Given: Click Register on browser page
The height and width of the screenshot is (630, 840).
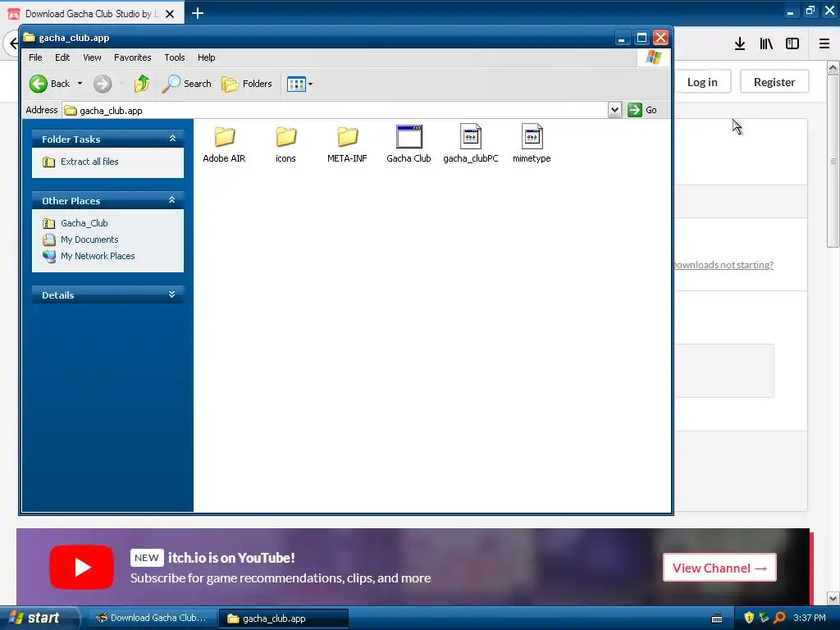Looking at the screenshot, I should [x=774, y=82].
